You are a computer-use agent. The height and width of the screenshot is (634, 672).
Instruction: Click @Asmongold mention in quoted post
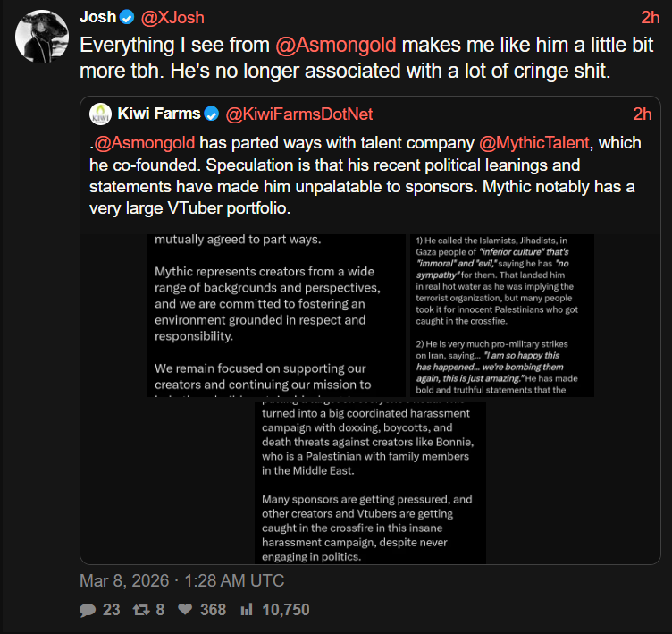point(143,143)
